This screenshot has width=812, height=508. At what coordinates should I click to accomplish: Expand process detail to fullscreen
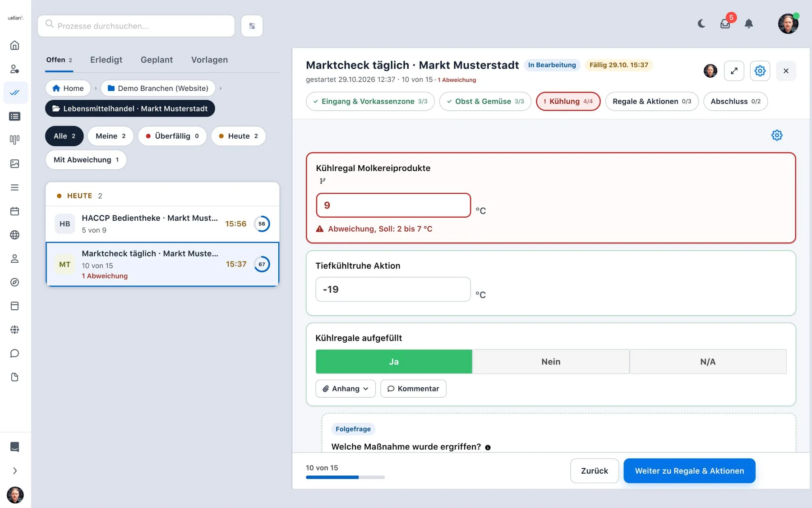734,71
